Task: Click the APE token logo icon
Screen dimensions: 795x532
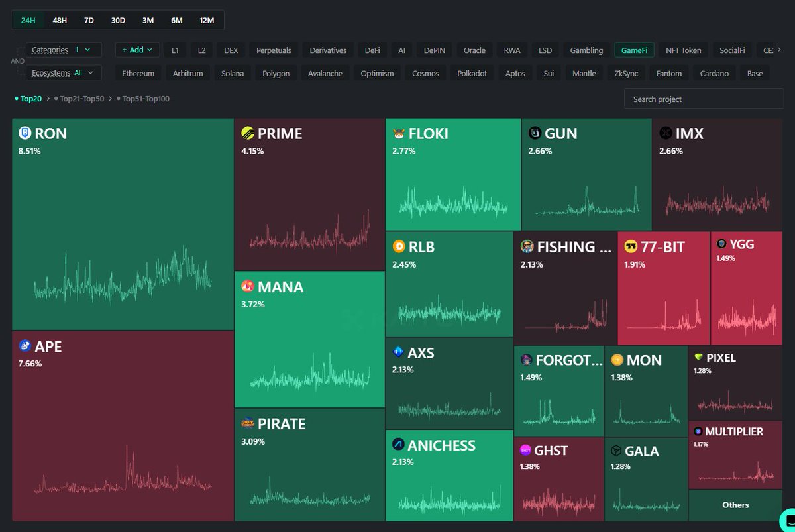Action: (x=25, y=346)
